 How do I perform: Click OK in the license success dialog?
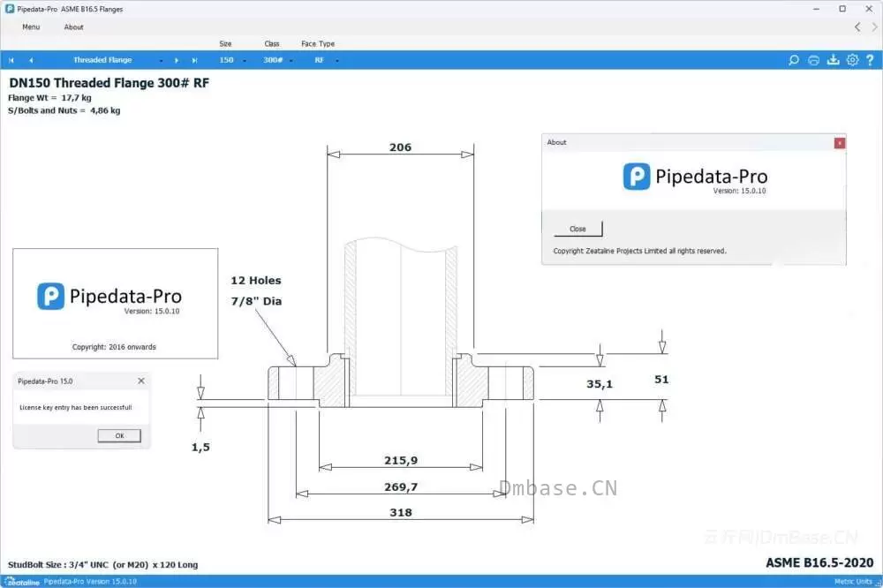[x=119, y=435]
